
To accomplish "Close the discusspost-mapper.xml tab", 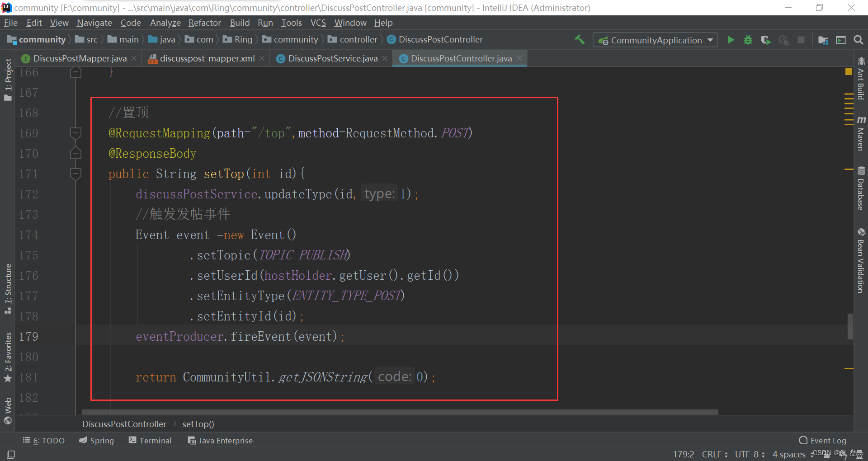I will [262, 59].
